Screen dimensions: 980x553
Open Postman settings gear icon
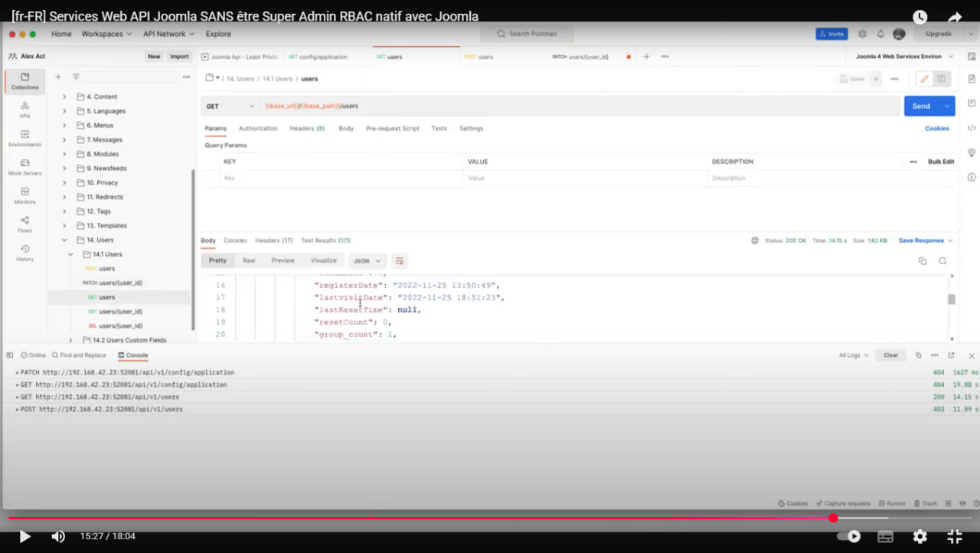(862, 34)
